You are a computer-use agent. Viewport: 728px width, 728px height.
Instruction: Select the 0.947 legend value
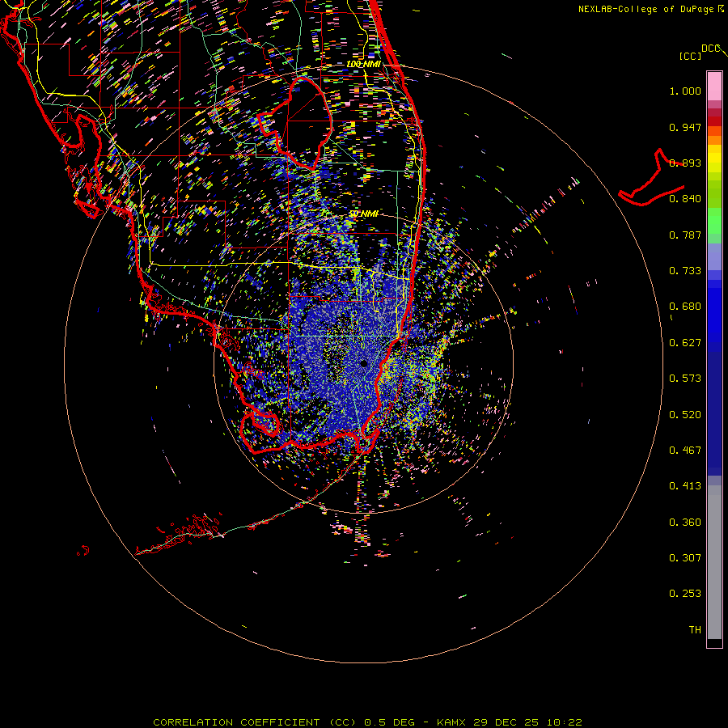pyautogui.click(x=685, y=127)
